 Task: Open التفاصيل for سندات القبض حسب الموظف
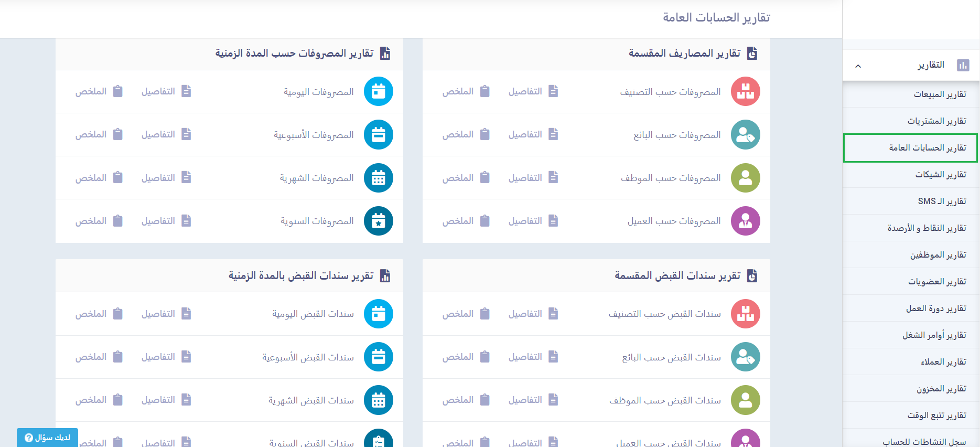pos(533,400)
